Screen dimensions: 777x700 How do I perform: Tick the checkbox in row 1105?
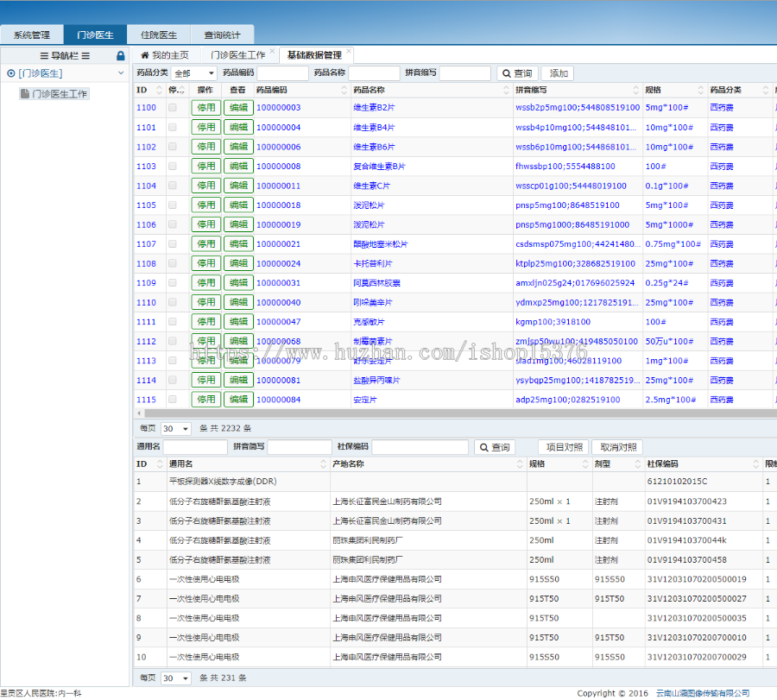pos(173,205)
